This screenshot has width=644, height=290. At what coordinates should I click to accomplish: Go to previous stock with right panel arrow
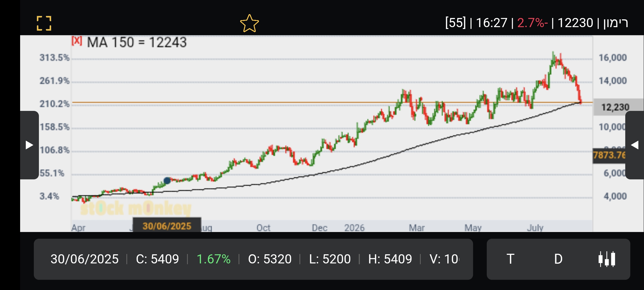click(635, 145)
